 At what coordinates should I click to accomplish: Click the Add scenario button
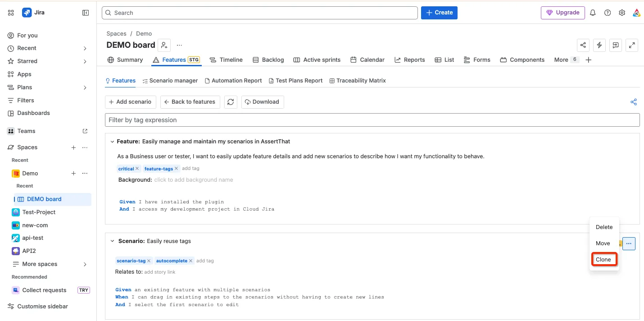(x=131, y=102)
